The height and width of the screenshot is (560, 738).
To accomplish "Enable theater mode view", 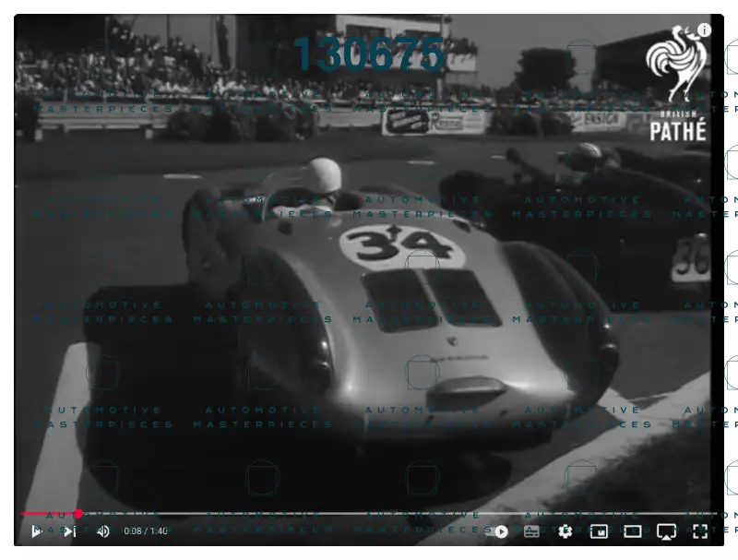I will (x=633, y=531).
